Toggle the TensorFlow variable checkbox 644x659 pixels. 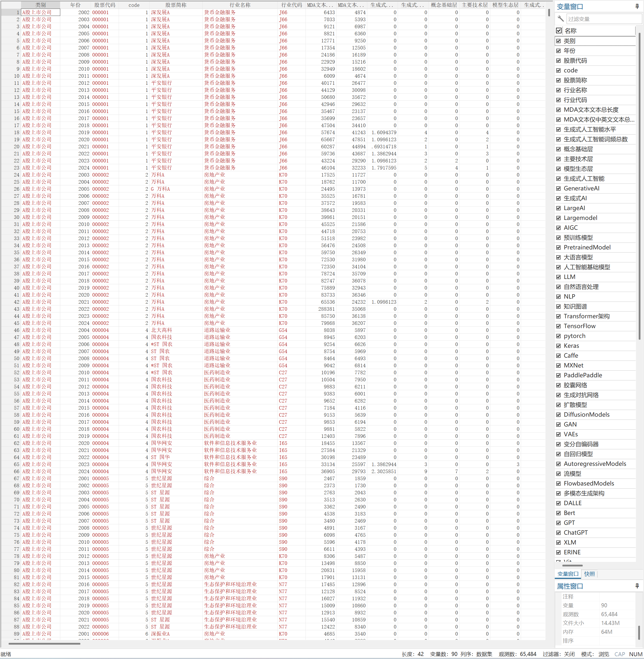point(558,326)
